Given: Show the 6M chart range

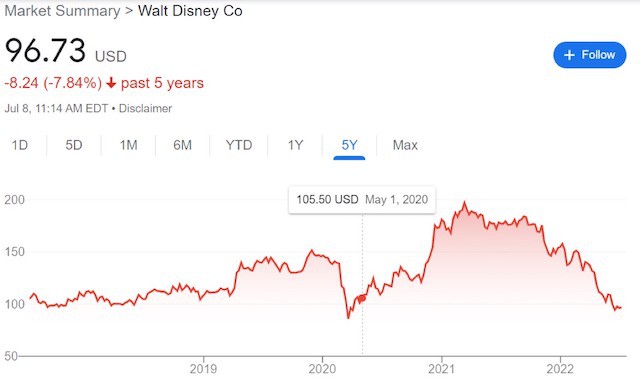Looking at the screenshot, I should point(182,145).
